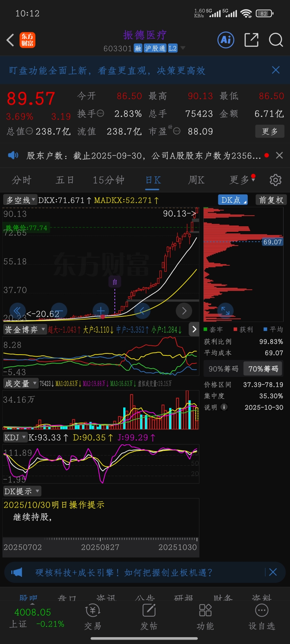290x644 pixels.
Task: Zoom in chart with the plus button
Action: click(x=101, y=310)
